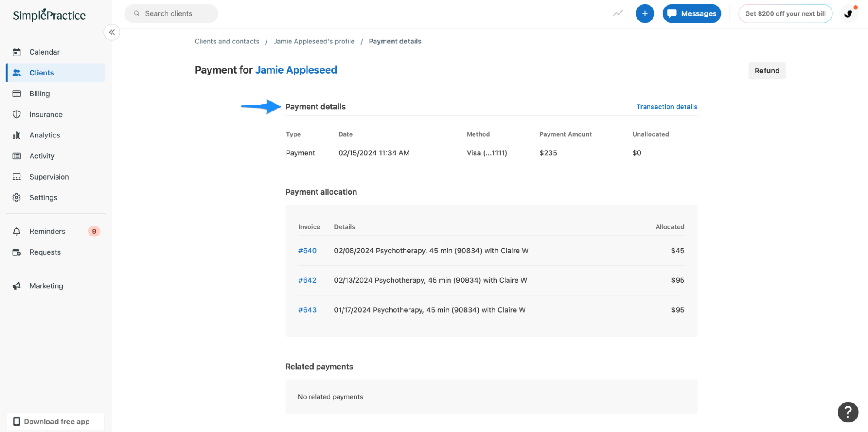Click 01/17/2024 Psychotherapy details row
This screenshot has width=868, height=432.
click(430, 310)
